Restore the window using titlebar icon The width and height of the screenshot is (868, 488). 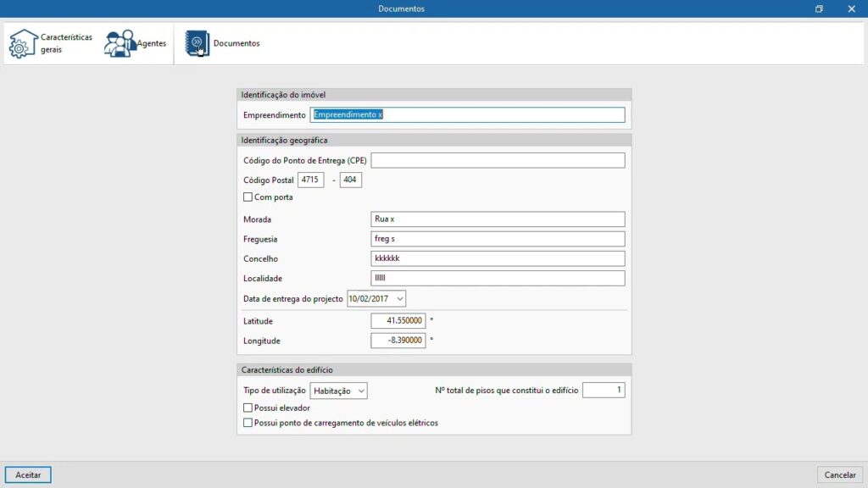819,8
